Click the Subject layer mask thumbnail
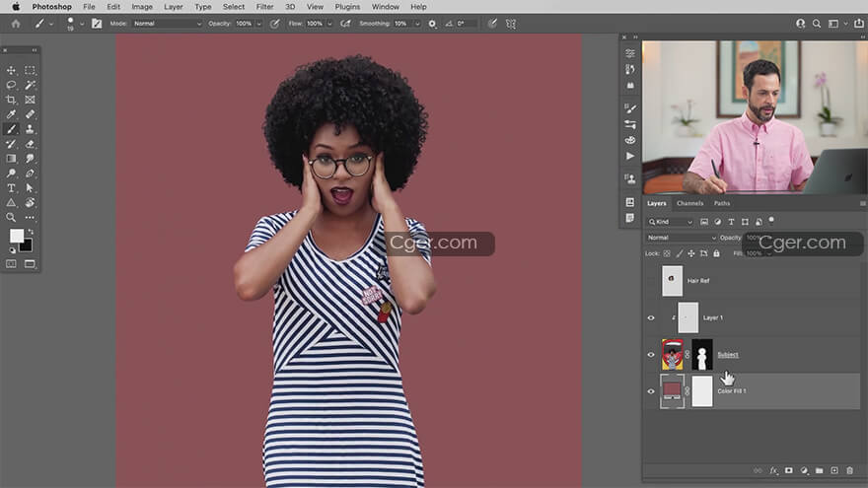The height and width of the screenshot is (488, 868). (x=702, y=355)
